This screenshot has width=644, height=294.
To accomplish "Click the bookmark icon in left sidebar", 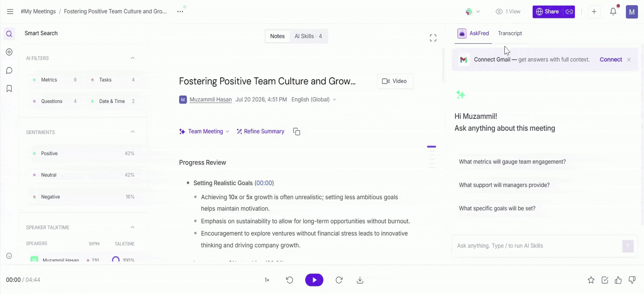I will pos(9,88).
